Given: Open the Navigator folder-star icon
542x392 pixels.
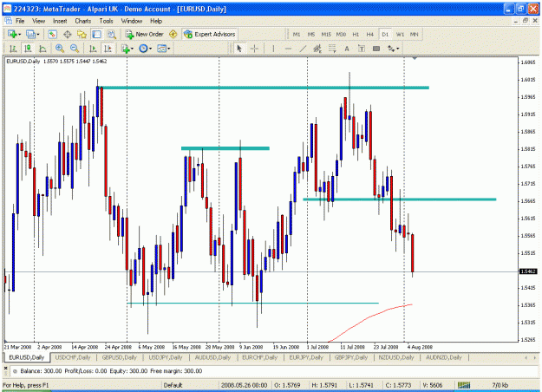Looking at the screenshot, I should (x=82, y=34).
